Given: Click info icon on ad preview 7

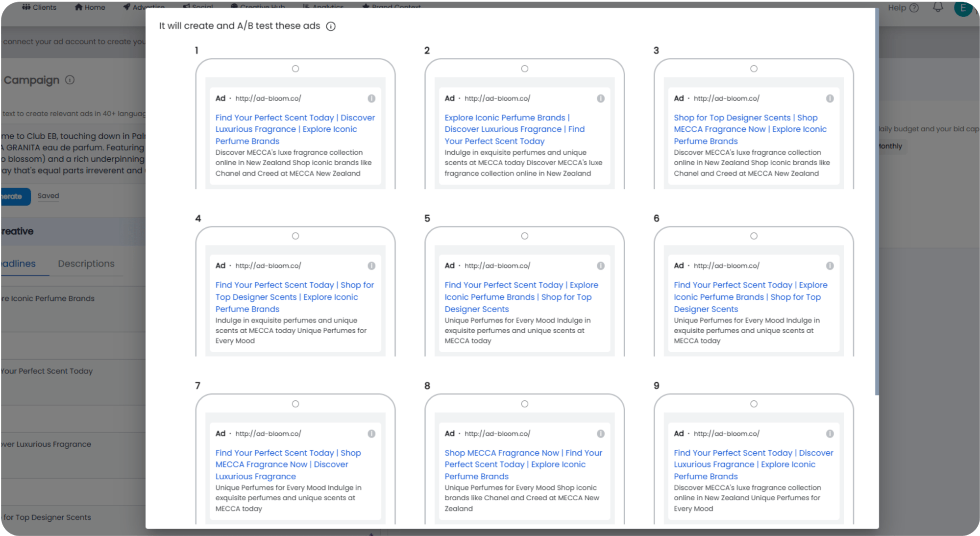Looking at the screenshot, I should tap(371, 434).
